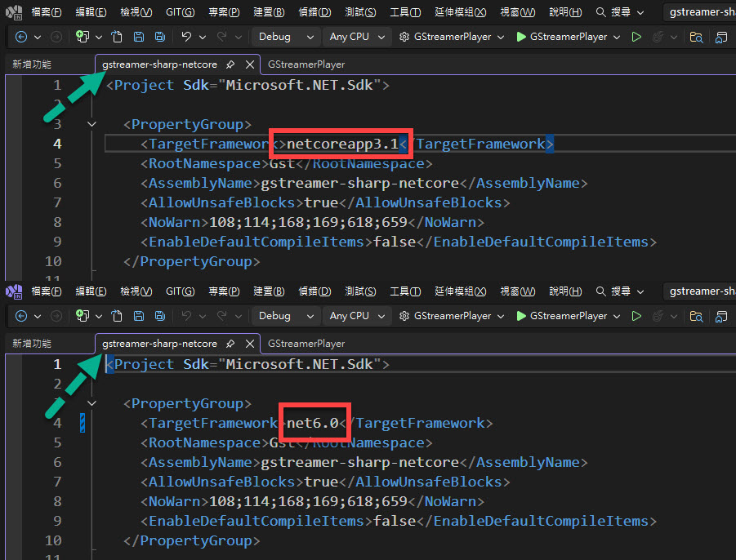Click Save All icon in bottom window toolbar
736x560 pixels.
(159, 316)
